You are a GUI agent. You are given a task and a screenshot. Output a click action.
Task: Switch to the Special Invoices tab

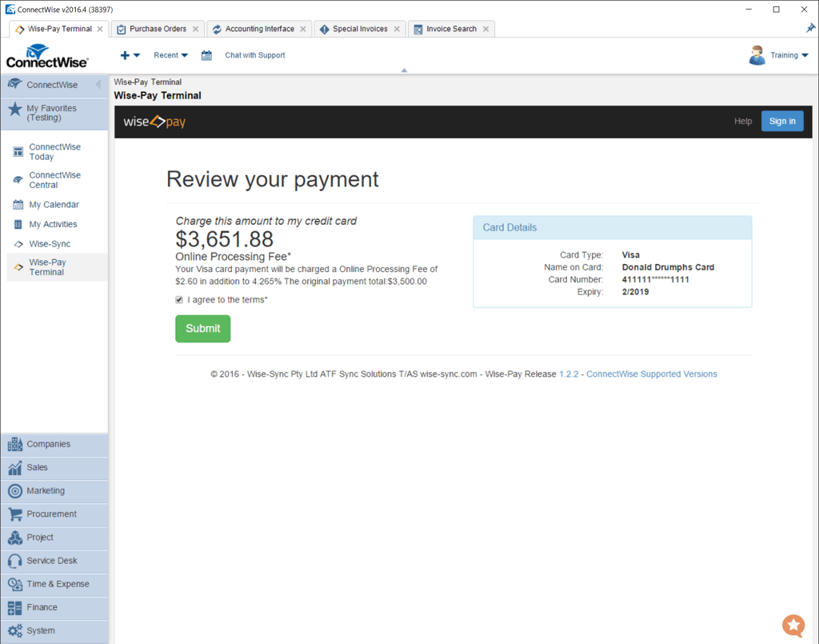(x=361, y=29)
